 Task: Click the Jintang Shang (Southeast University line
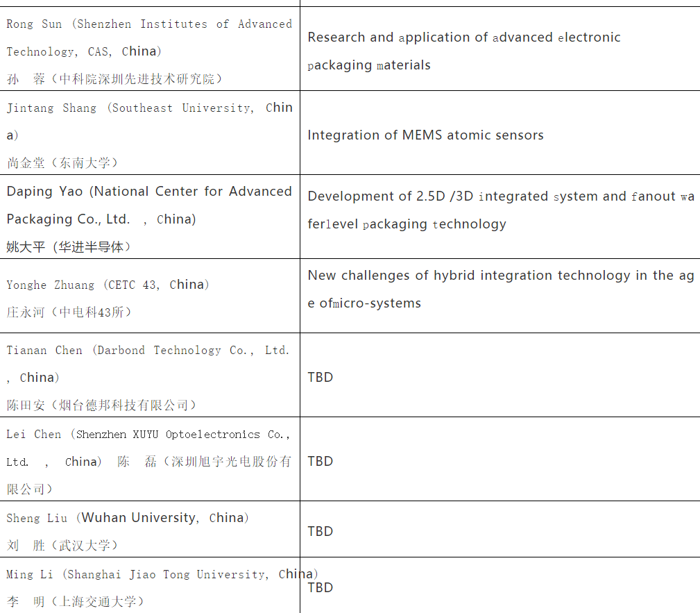tap(149, 108)
